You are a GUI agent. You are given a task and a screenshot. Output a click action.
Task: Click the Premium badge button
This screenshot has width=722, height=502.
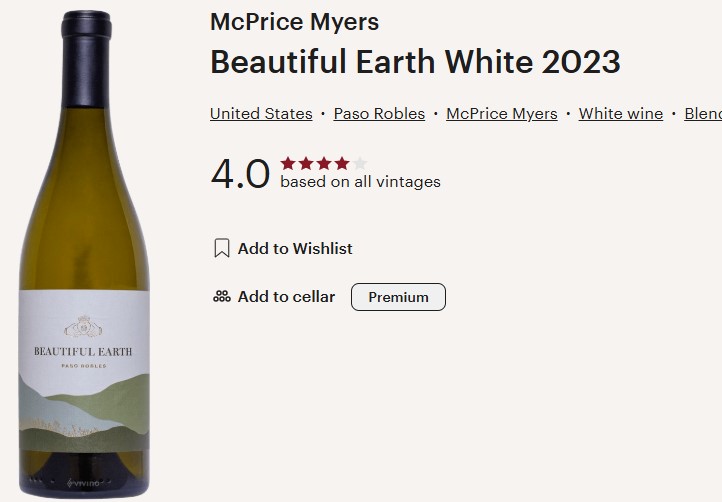coord(398,297)
